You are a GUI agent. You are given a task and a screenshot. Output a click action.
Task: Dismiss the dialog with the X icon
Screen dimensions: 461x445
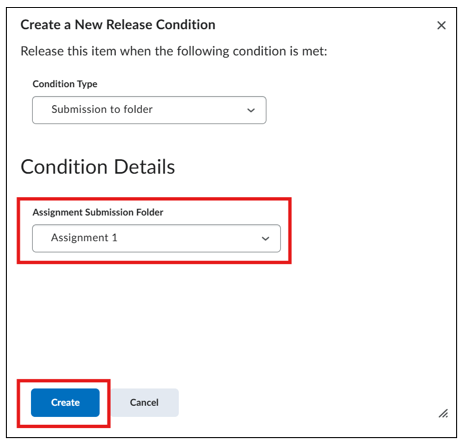tap(441, 25)
